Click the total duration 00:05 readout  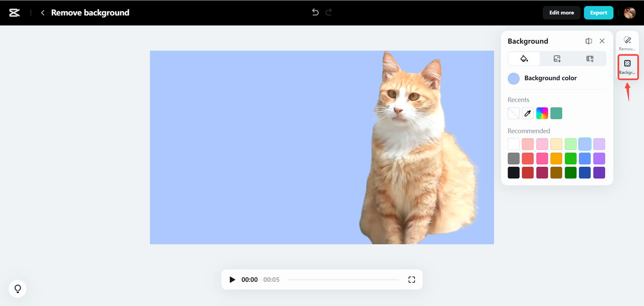point(271,279)
